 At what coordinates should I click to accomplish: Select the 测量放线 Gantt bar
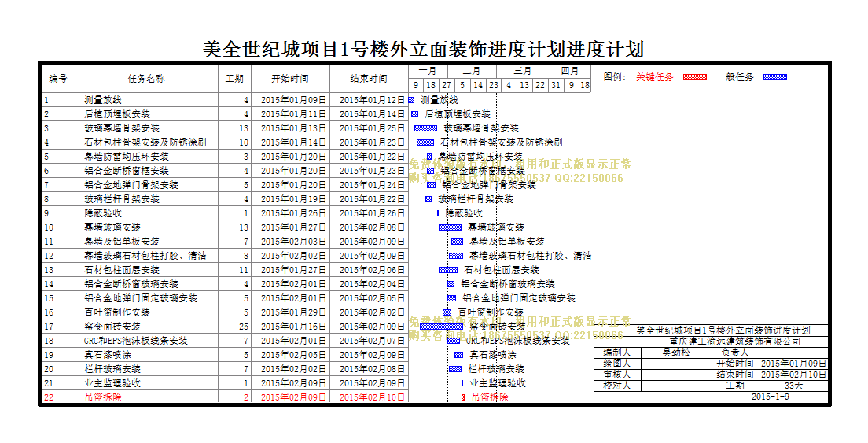(x=411, y=100)
